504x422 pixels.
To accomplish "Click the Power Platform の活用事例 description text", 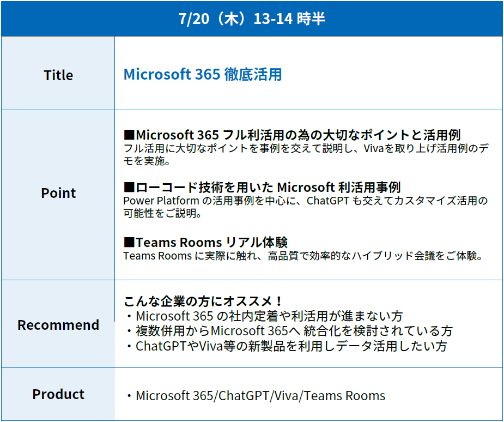I will [x=305, y=207].
